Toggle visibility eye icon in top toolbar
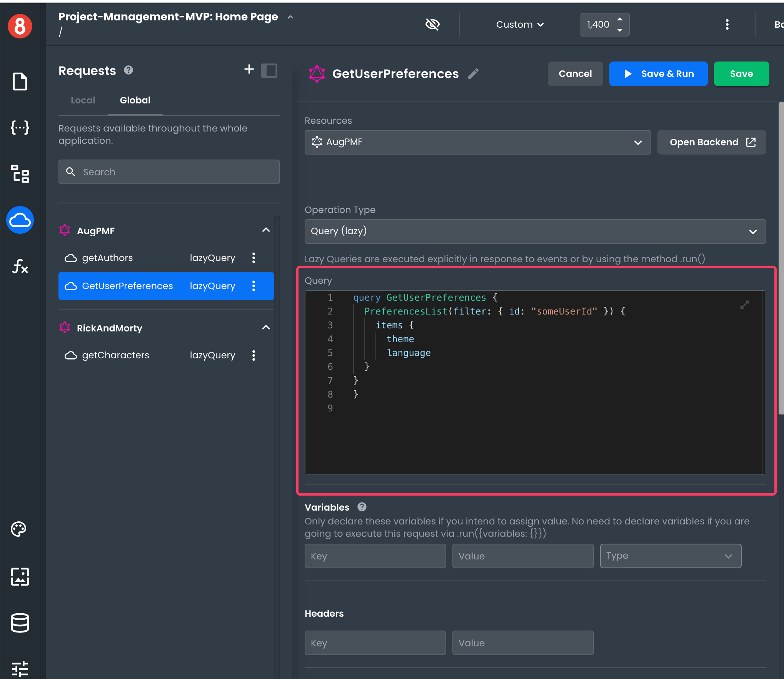Screen dimensions: 784x679 [433, 25]
